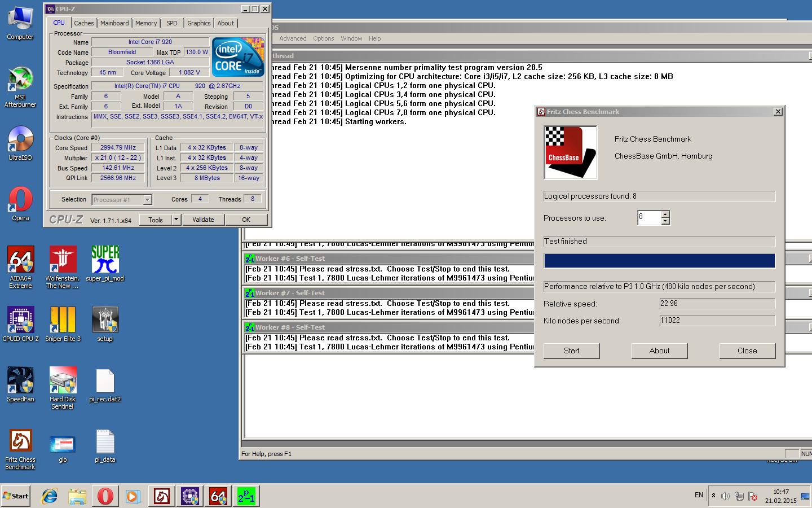Viewport: 812px width, 508px height.
Task: Show hidden system tray icons
Action: point(713,496)
